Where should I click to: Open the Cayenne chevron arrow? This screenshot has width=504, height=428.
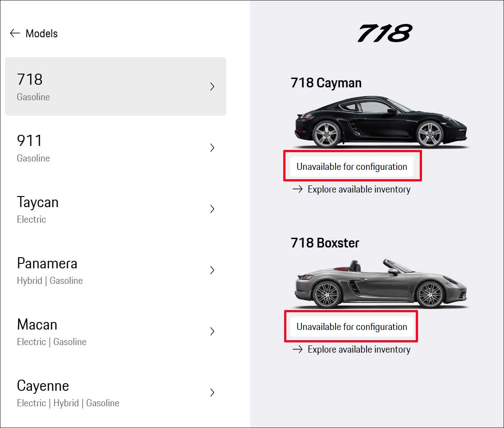coord(212,393)
